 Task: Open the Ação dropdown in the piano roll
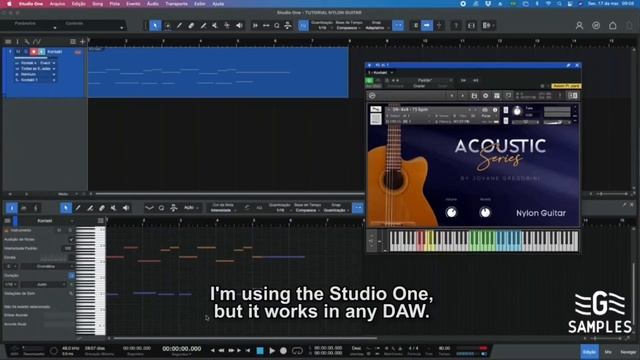191,208
